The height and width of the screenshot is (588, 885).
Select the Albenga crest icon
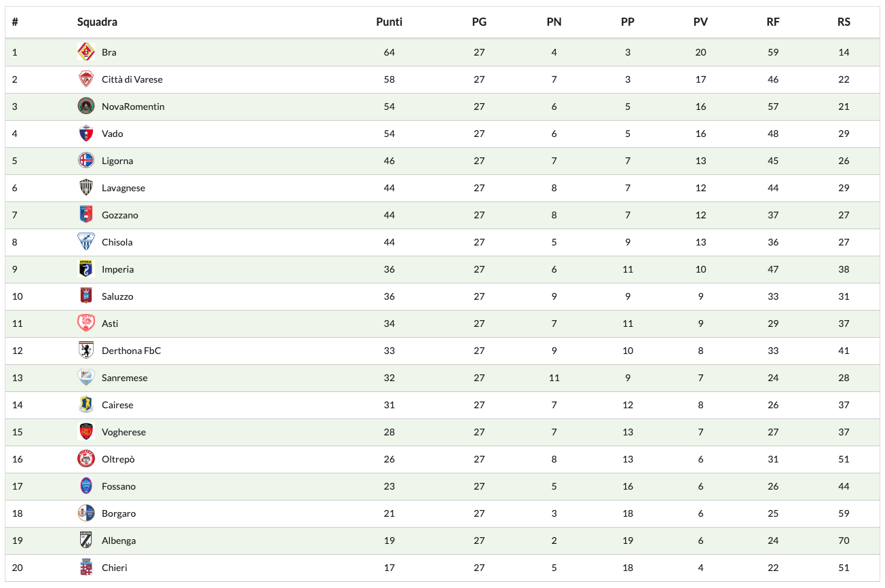tap(86, 541)
